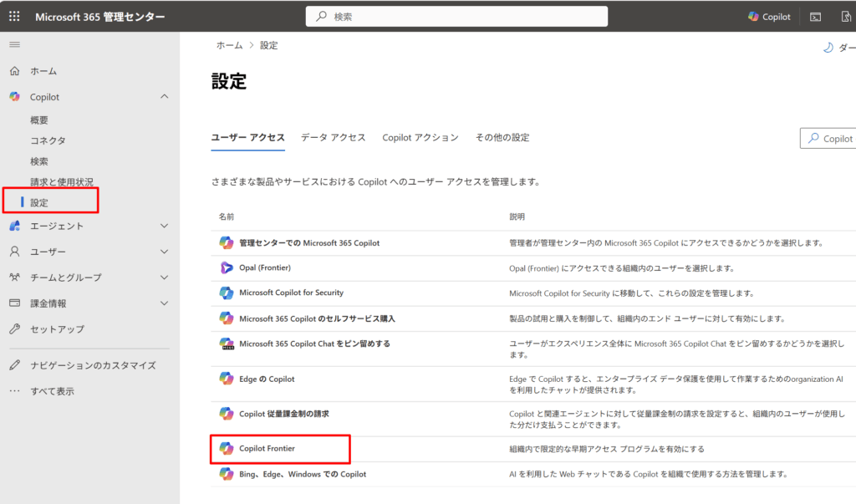The height and width of the screenshot is (504, 856).
Task: Expand the エージェント navigation group
Action: tap(164, 226)
